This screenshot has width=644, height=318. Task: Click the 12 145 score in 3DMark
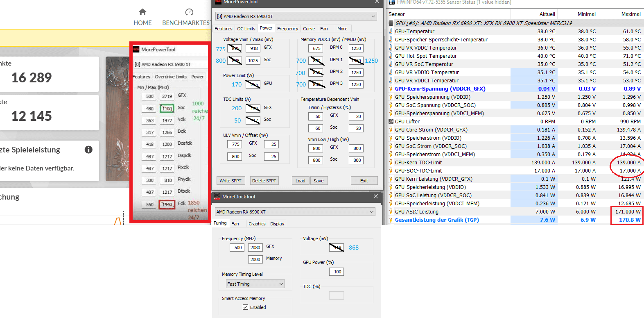[x=32, y=116]
